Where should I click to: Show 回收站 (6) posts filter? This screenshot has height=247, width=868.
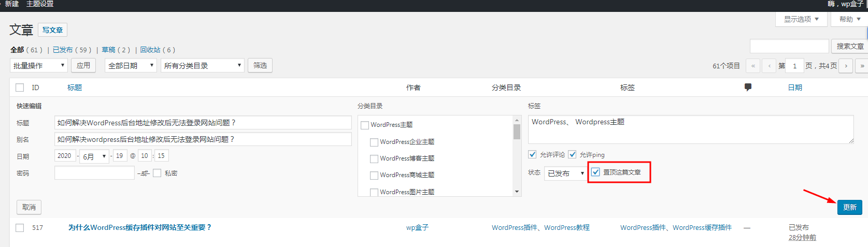pos(158,50)
